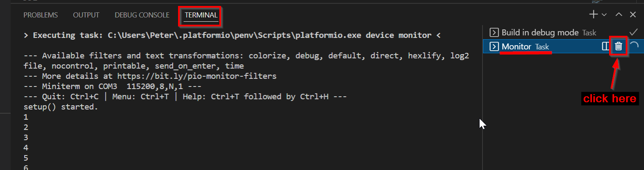The width and height of the screenshot is (644, 170).
Task: Maximize the panel using the up chevron
Action: point(619,15)
